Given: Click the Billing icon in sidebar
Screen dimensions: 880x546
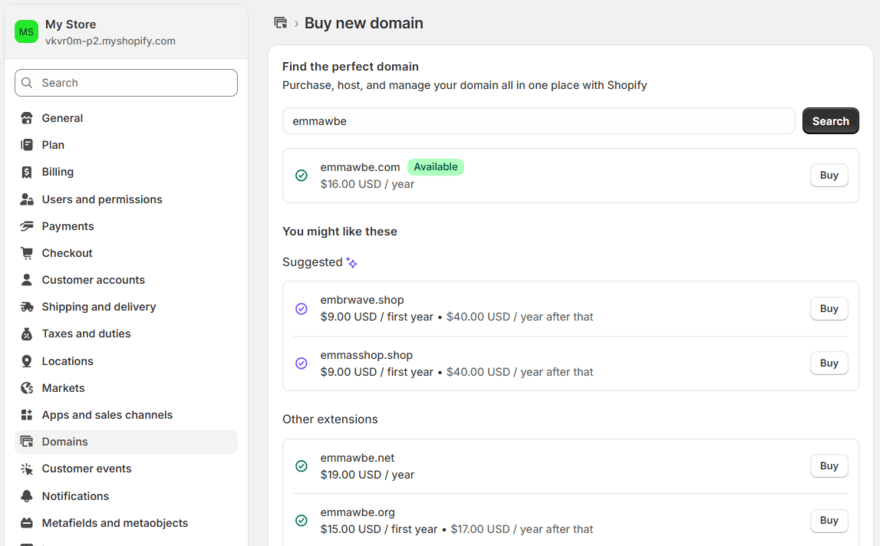Looking at the screenshot, I should pos(27,172).
